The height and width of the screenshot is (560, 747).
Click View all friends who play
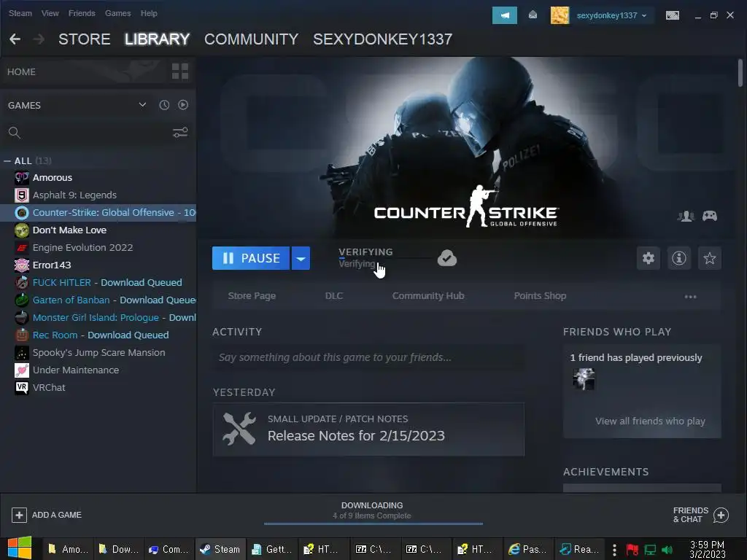[650, 421]
